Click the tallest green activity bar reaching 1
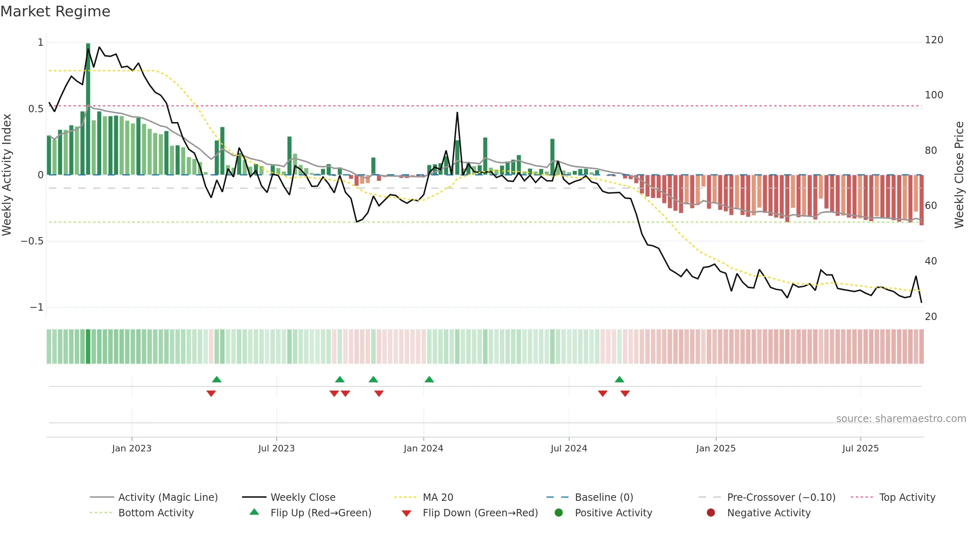This screenshot has height=551, width=980. 88,109
